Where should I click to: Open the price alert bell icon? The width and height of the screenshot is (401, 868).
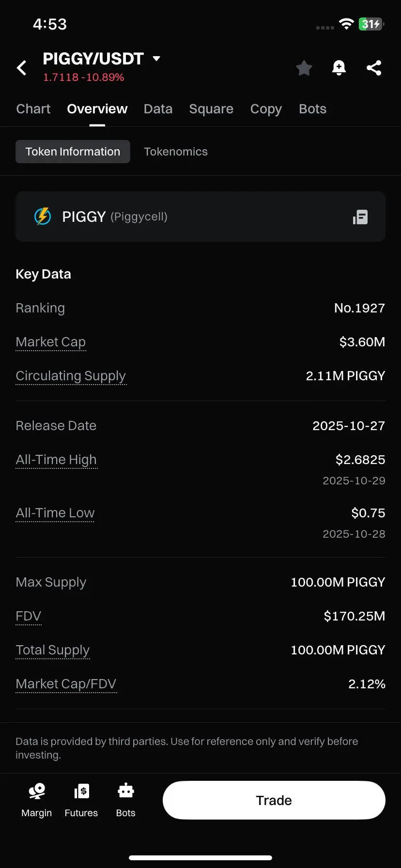pyautogui.click(x=339, y=68)
